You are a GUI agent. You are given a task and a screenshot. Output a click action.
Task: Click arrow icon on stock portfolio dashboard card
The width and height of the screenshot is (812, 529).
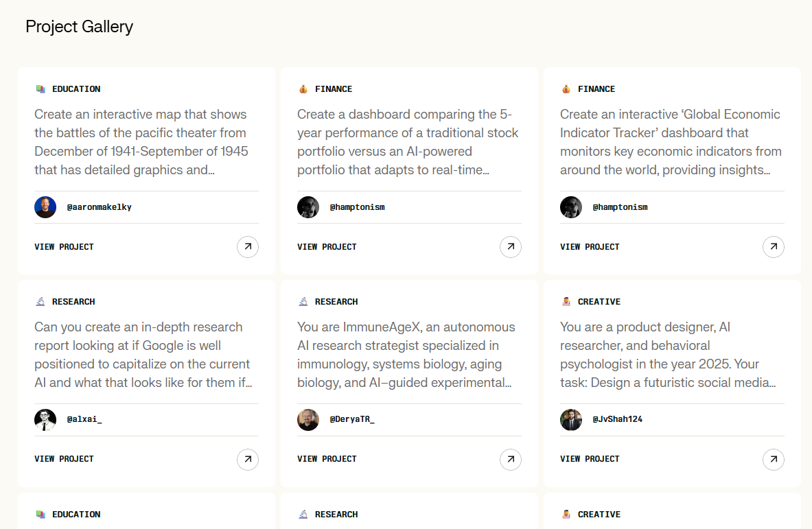[511, 247]
